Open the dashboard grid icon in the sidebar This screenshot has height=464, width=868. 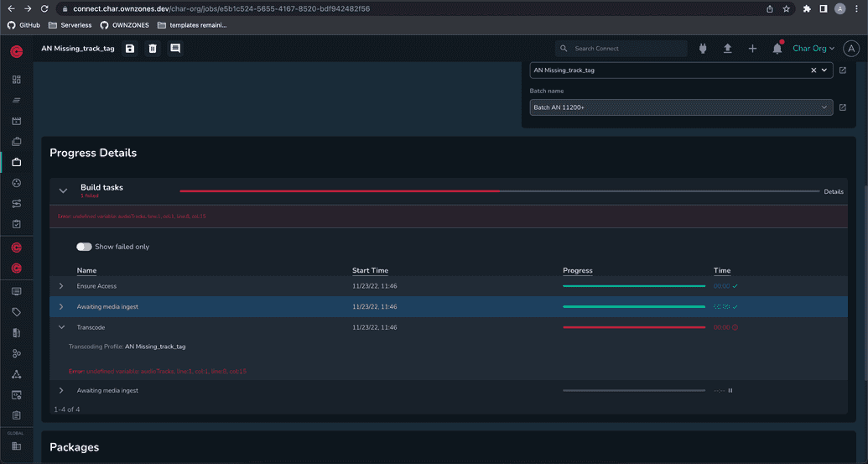pos(17,80)
